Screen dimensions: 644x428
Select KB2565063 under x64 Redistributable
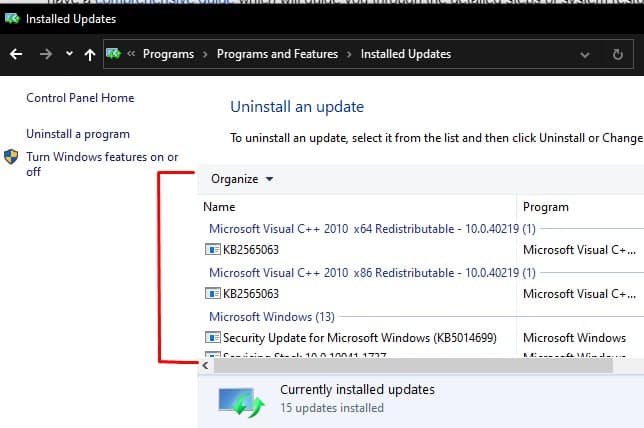tap(251, 249)
